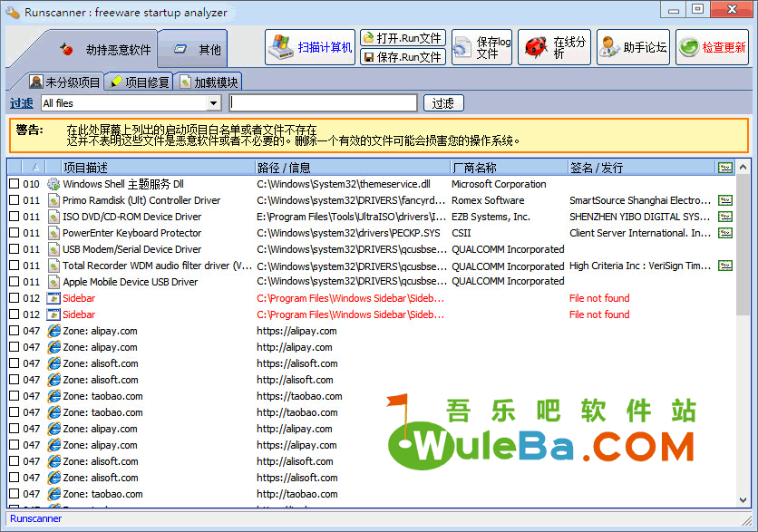Click 检查更新 check for updates
758x532 pixels.
712,47
